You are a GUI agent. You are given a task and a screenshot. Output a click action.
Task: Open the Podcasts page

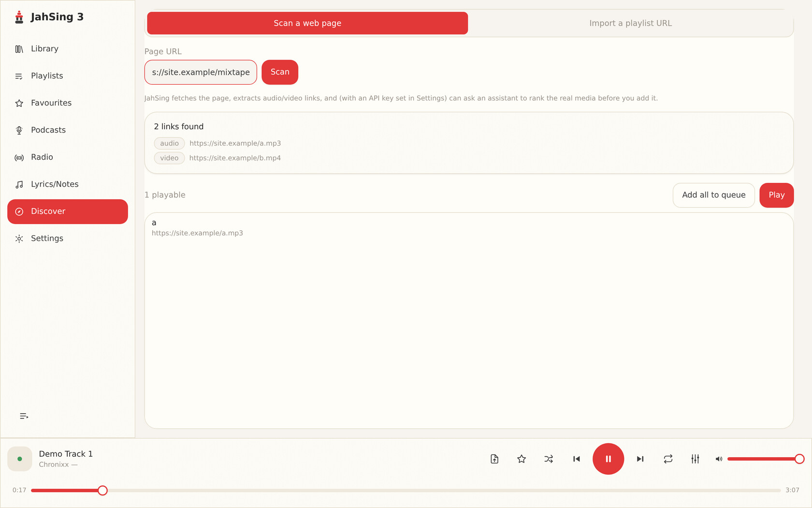click(x=68, y=130)
